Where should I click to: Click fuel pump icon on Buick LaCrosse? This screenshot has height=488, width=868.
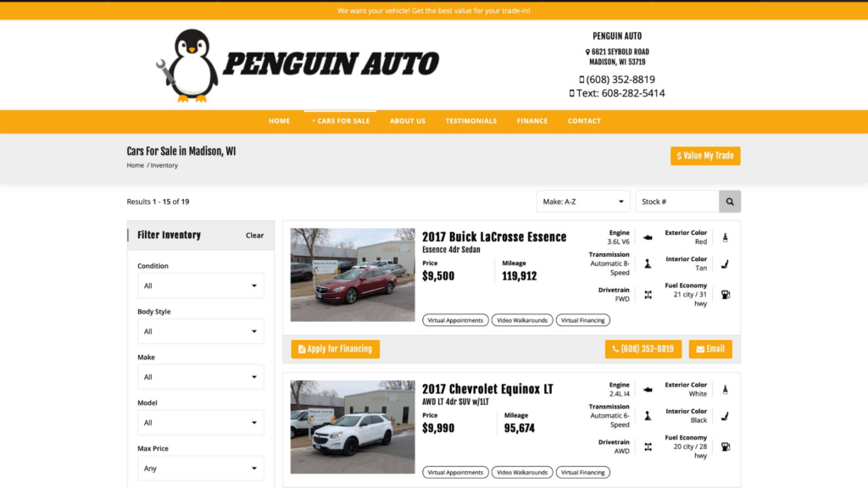point(726,295)
